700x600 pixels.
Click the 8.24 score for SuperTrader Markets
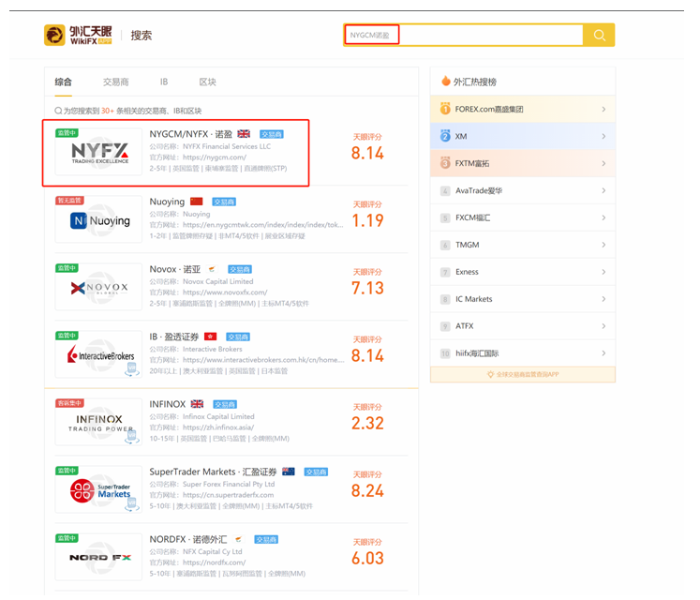[367, 490]
